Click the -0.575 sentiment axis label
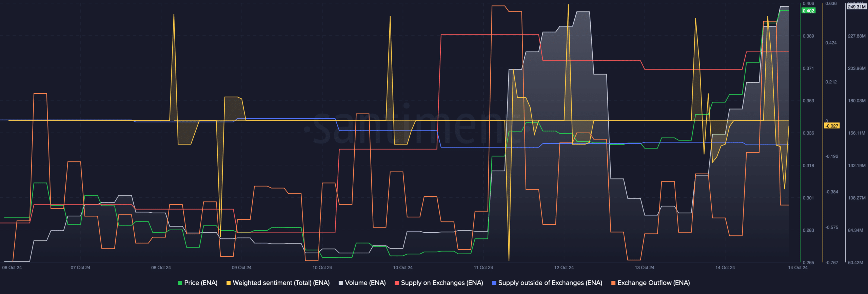This screenshot has height=294, width=868. coord(832,227)
